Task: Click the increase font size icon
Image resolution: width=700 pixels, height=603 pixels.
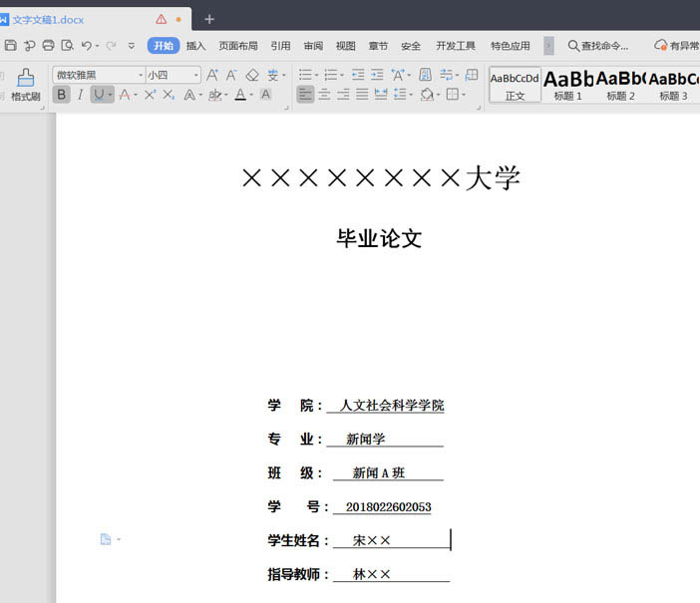Action: (x=212, y=75)
